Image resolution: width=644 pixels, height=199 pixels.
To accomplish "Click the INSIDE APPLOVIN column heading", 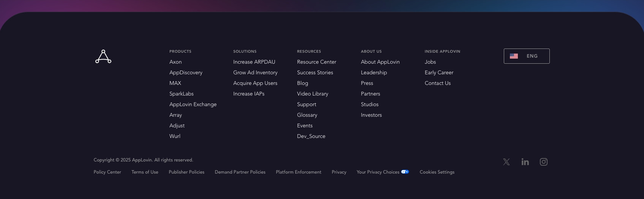I will tap(442, 51).
